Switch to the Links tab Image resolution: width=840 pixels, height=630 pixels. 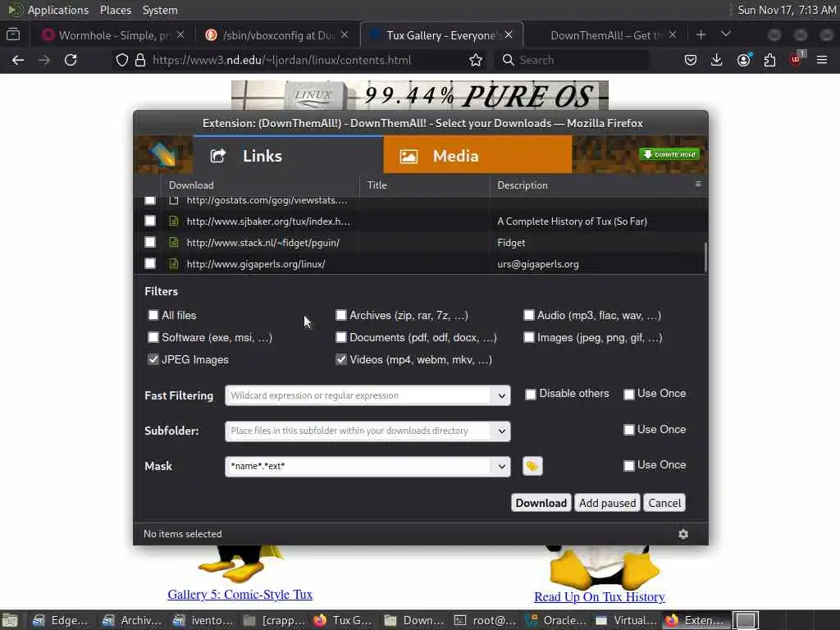288,155
